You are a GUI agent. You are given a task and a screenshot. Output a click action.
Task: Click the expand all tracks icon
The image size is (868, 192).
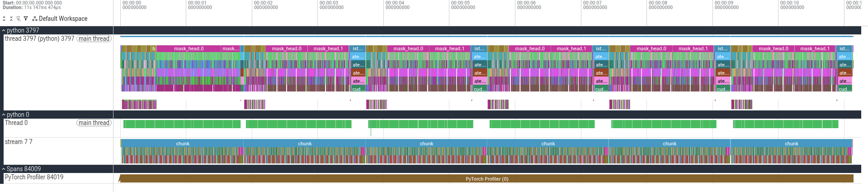[4, 19]
